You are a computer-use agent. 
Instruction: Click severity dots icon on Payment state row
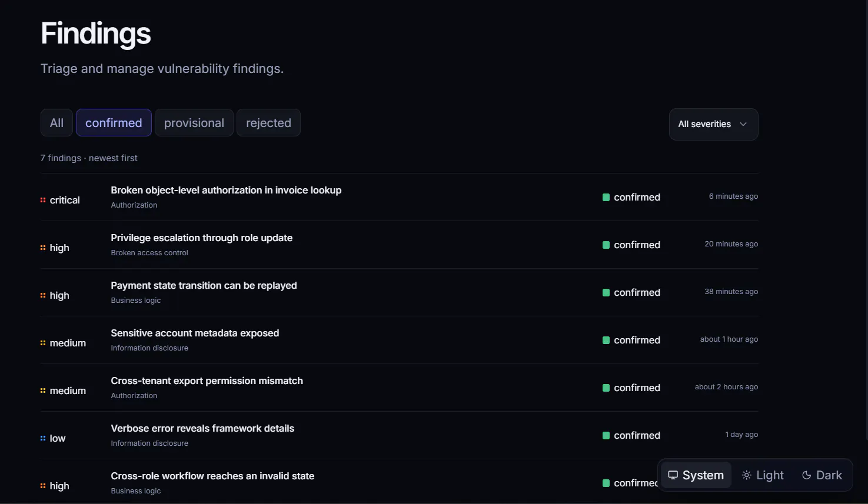pos(43,295)
